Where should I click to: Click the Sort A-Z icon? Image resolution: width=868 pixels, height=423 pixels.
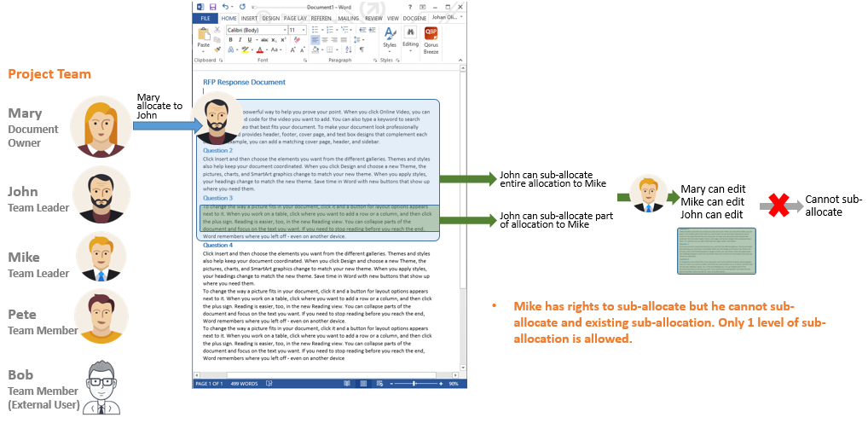coord(348,49)
